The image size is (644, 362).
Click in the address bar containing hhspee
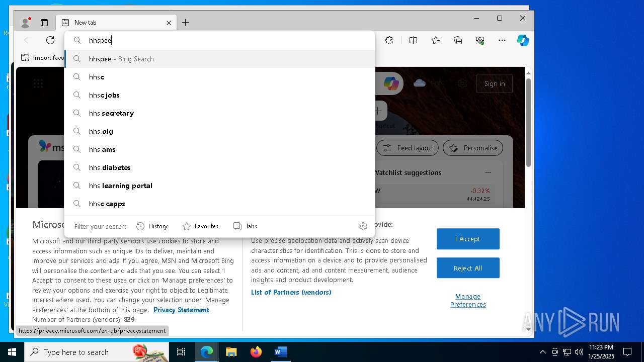tap(220, 40)
